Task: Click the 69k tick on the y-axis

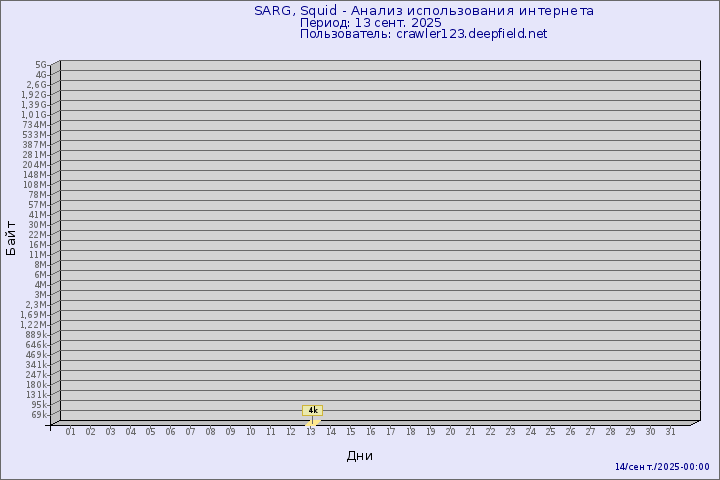Action: (39, 415)
